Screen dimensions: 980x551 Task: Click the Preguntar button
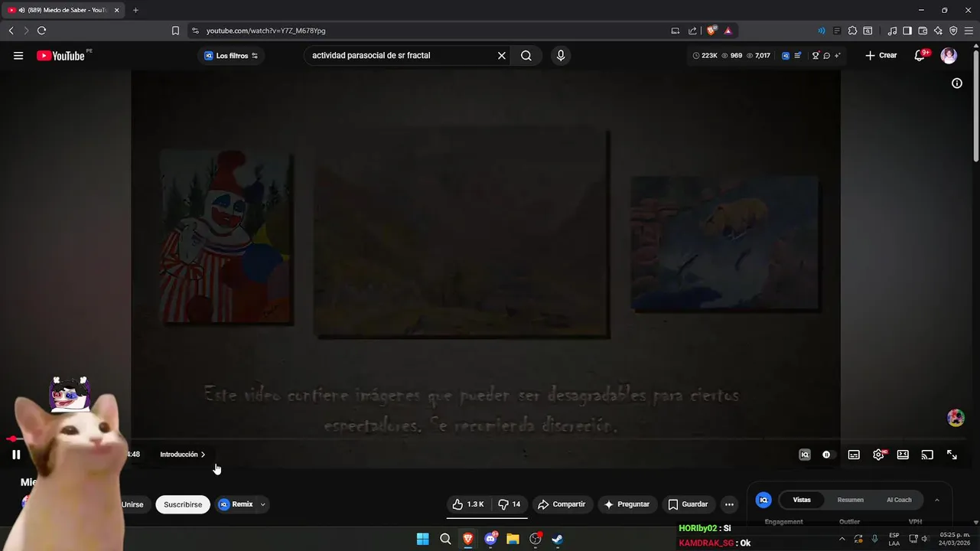coord(627,504)
